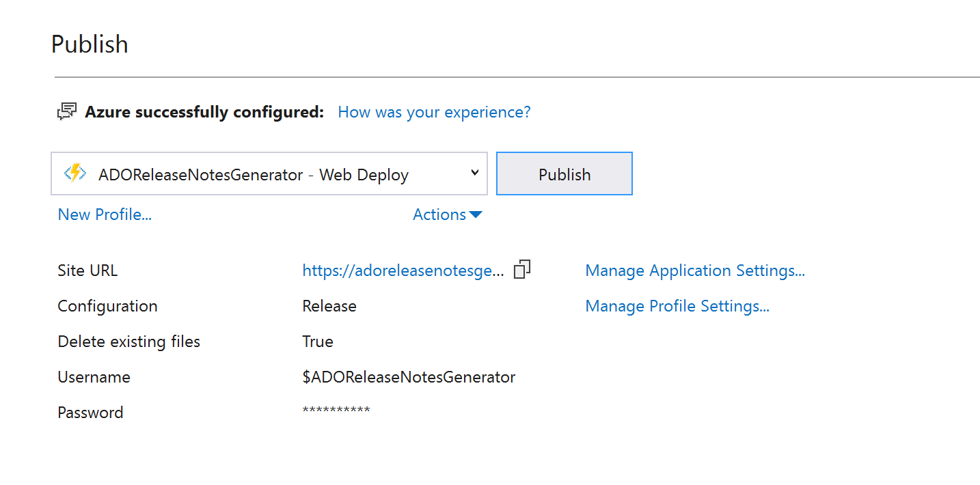The width and height of the screenshot is (980, 485).
Task: Open the "How was your experience?" link
Action: [434, 111]
